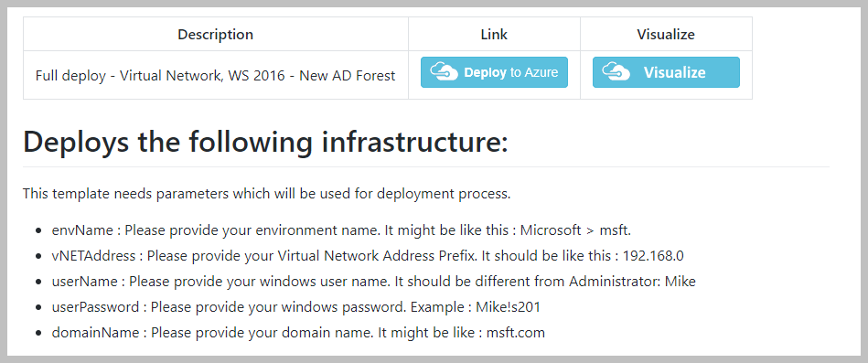The height and width of the screenshot is (363, 868).
Task: Select the Description column header
Action: [x=215, y=35]
